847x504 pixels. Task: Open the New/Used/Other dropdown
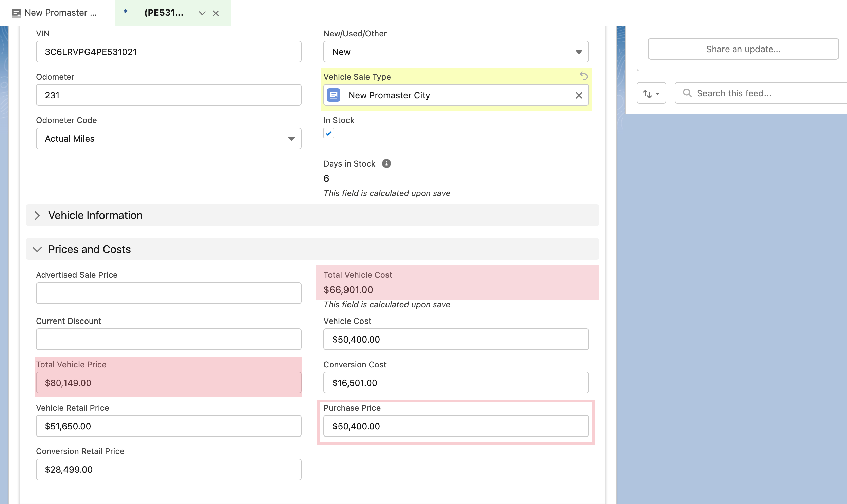pos(456,52)
